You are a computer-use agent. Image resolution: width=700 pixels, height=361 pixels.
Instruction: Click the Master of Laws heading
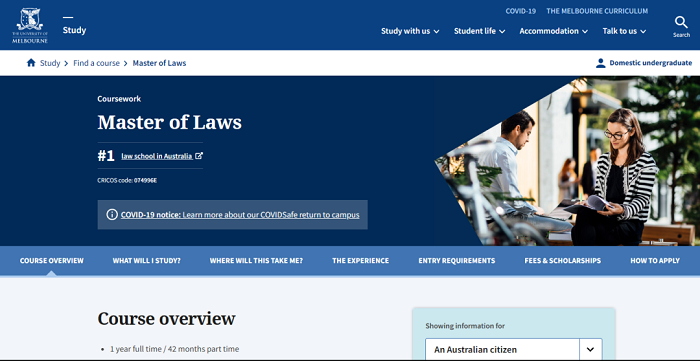[x=170, y=122]
